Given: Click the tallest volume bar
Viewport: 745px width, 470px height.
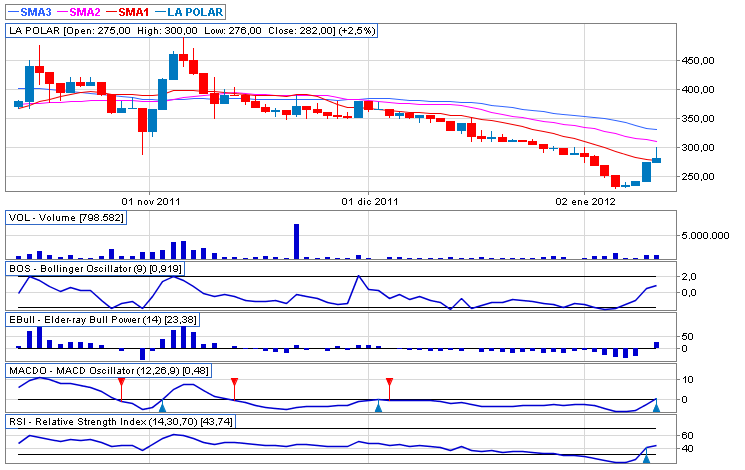Looking at the screenshot, I should [297, 241].
